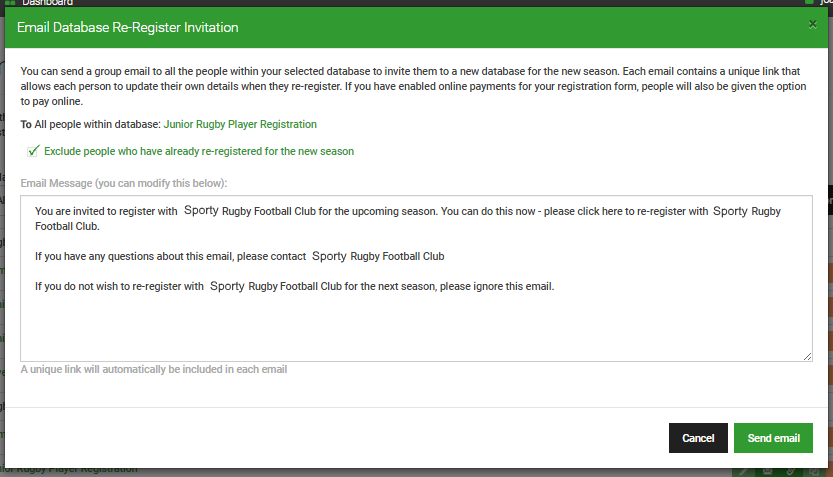Click the copy icon below dialog

[814, 471]
